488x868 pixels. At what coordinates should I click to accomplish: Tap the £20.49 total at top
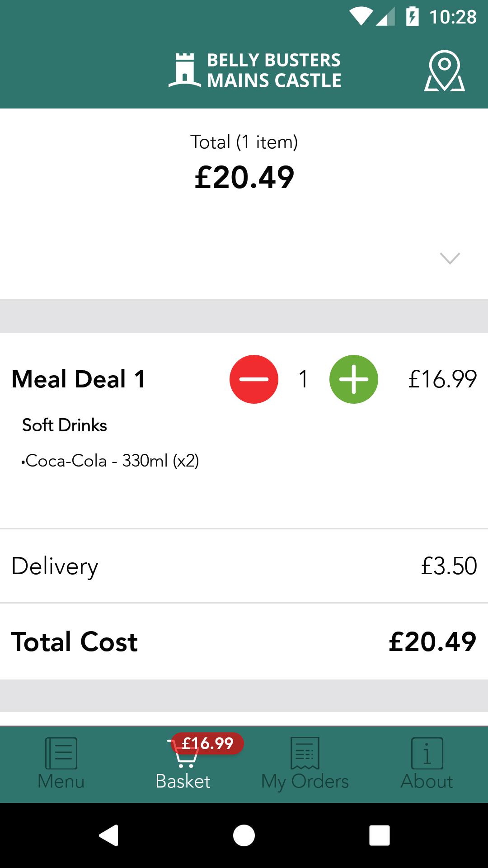tap(244, 177)
